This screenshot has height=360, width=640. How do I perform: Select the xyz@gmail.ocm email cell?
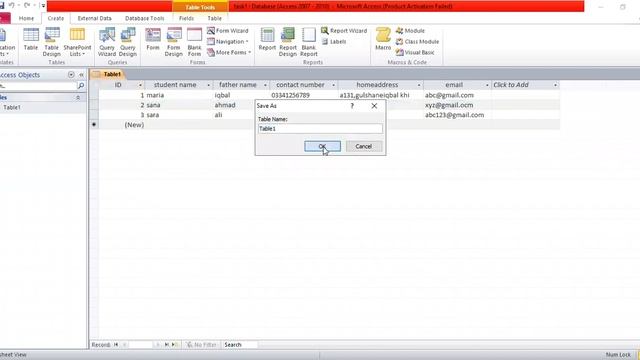pos(457,105)
